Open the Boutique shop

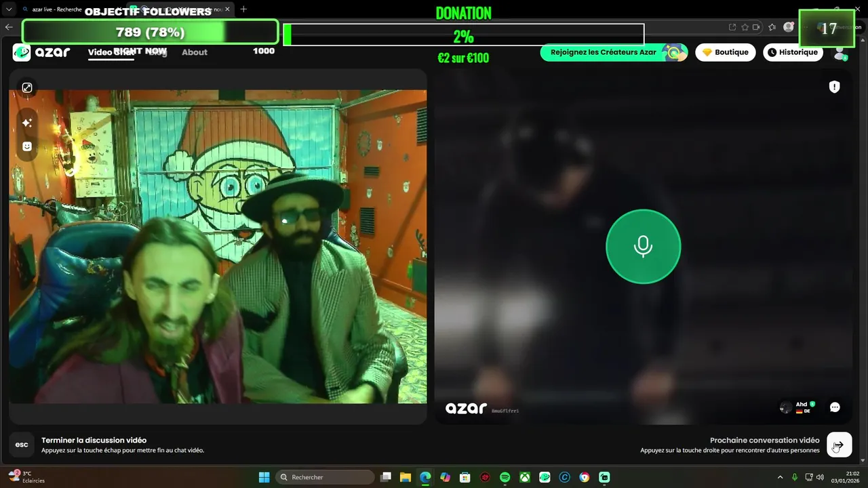[725, 52]
